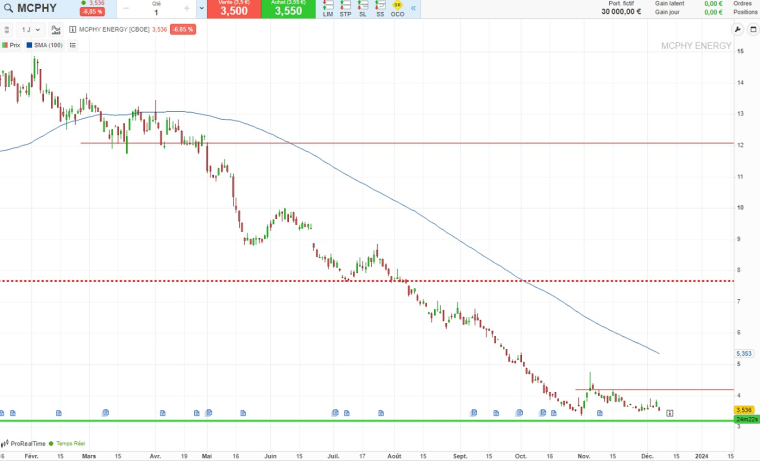Viewport: 760px width, 461px height.
Task: Increase quantity with the plus button
Action: 187,9
